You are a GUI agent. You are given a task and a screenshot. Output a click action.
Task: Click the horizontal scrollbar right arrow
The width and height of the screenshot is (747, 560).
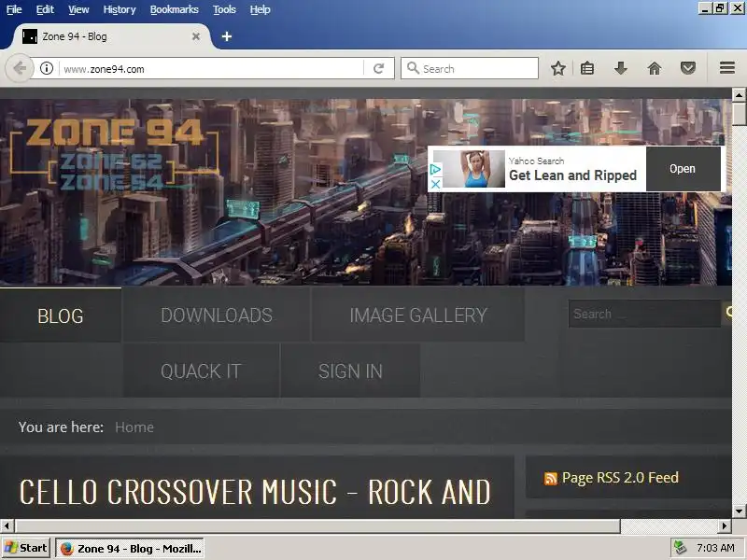coord(725,525)
